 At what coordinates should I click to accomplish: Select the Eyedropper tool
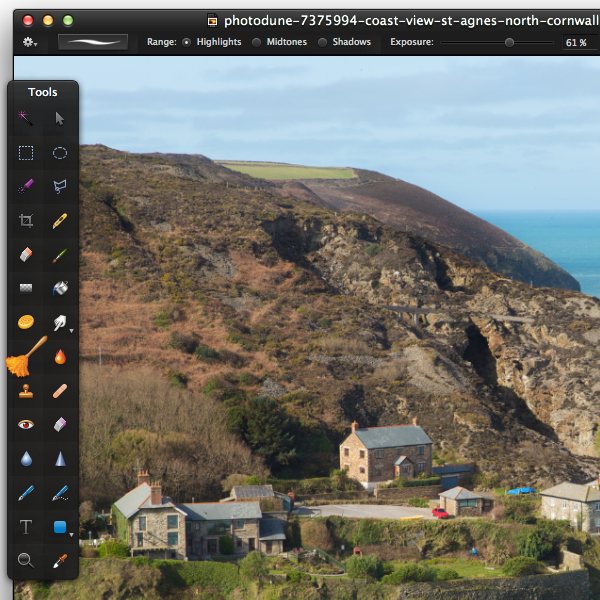coord(60,561)
